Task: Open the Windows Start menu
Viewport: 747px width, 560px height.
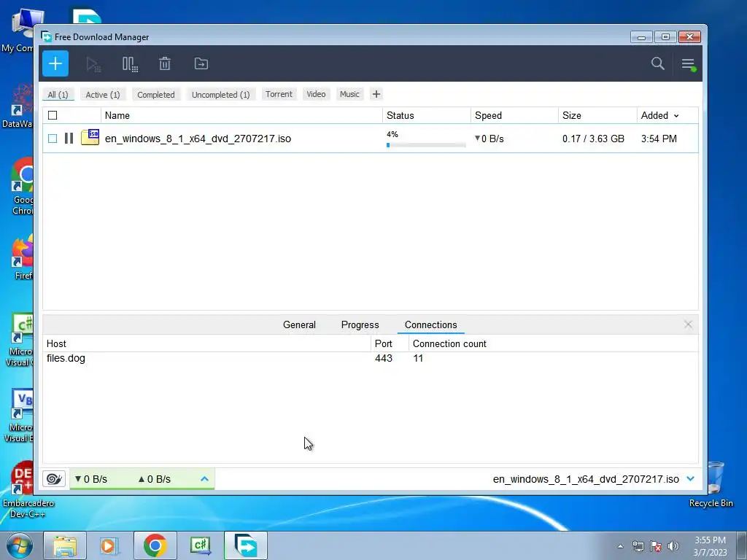Action: click(19, 545)
